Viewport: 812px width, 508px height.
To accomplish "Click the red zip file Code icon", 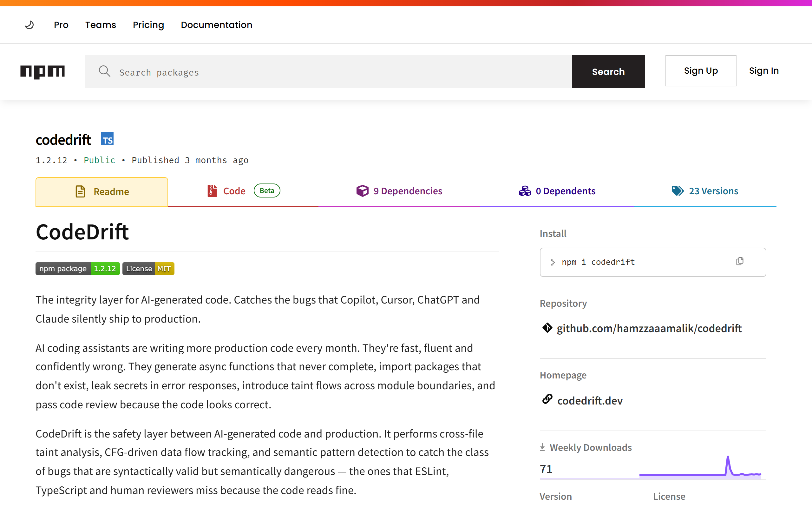I will coord(212,191).
